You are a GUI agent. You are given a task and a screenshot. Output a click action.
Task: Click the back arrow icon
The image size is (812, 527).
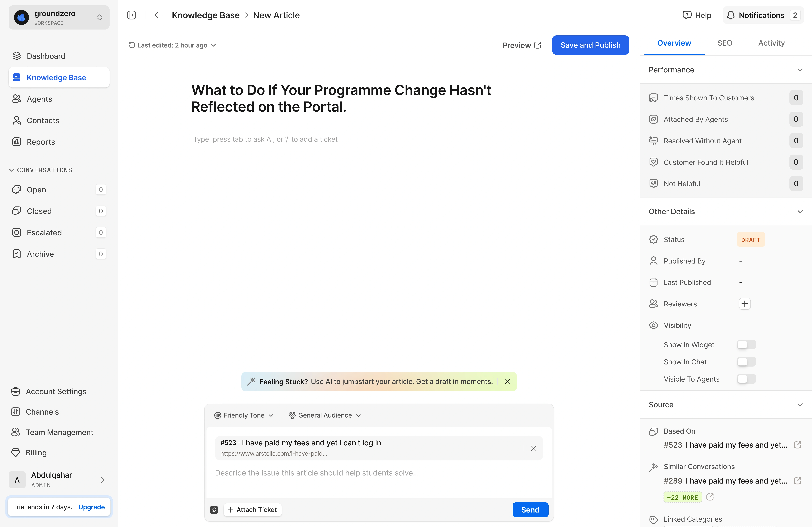click(158, 15)
